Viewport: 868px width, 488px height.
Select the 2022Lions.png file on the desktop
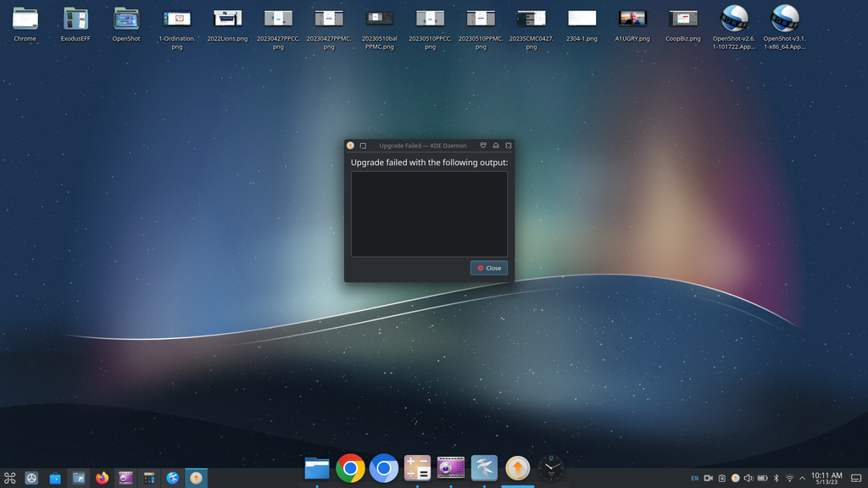point(227,19)
